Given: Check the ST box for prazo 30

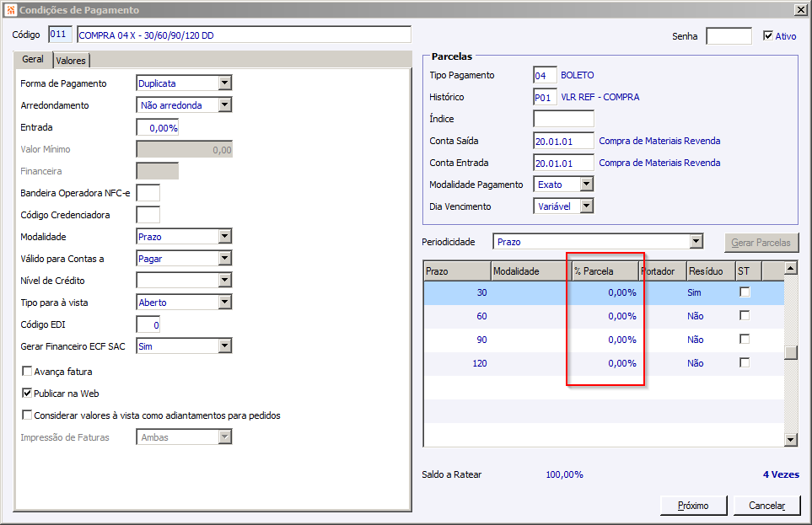Looking at the screenshot, I should (745, 292).
